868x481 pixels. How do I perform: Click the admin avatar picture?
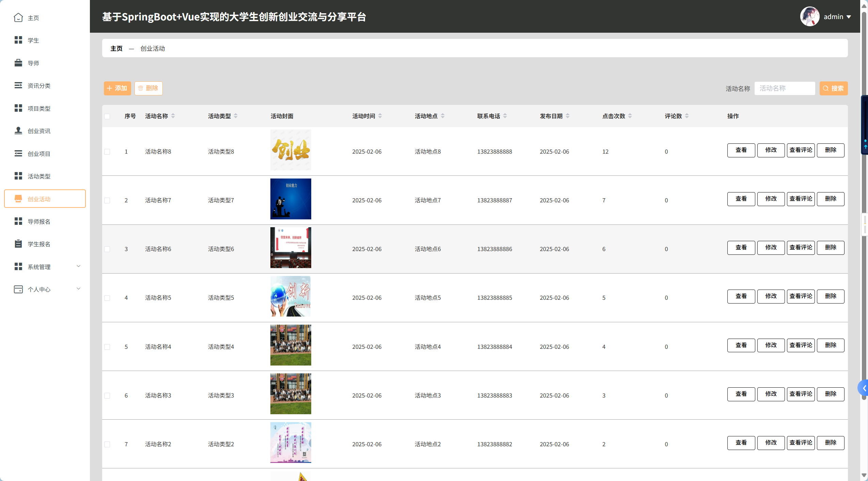click(809, 16)
